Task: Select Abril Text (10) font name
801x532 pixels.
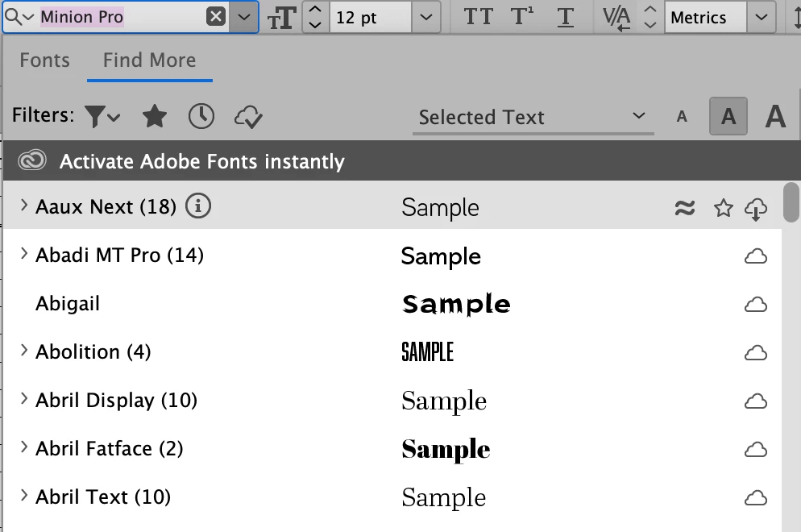Action: point(103,497)
